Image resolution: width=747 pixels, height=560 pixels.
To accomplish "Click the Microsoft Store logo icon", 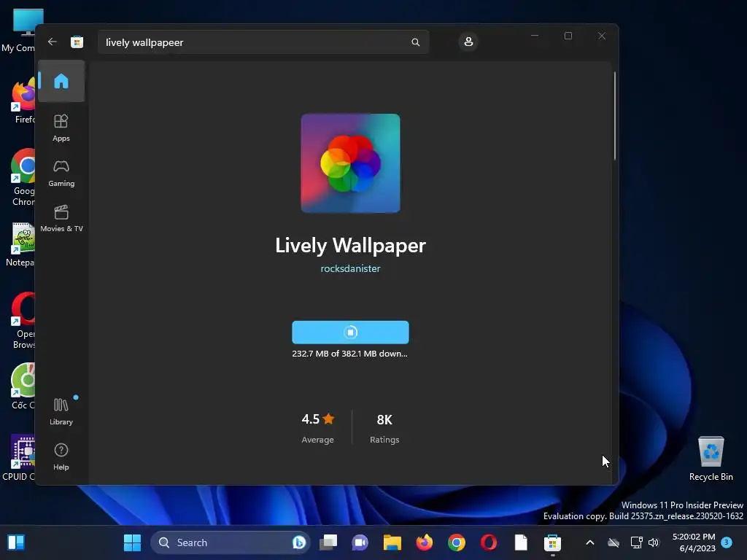I will pos(77,42).
